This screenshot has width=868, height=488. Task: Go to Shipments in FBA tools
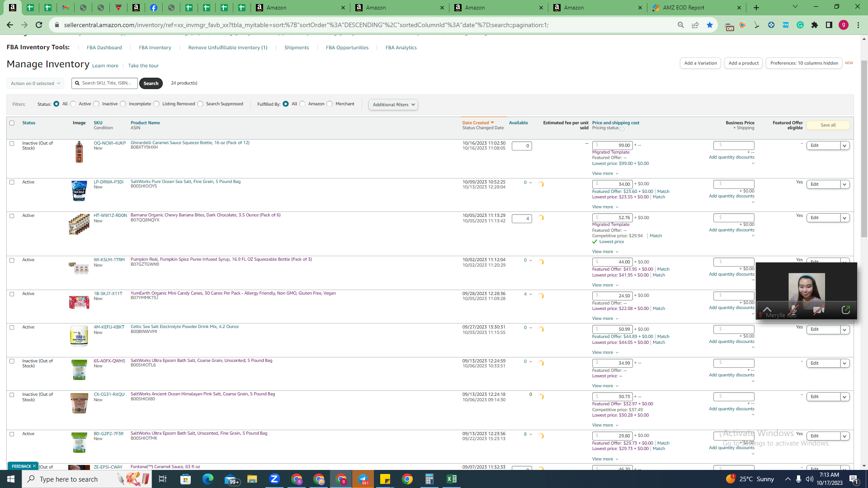click(297, 48)
